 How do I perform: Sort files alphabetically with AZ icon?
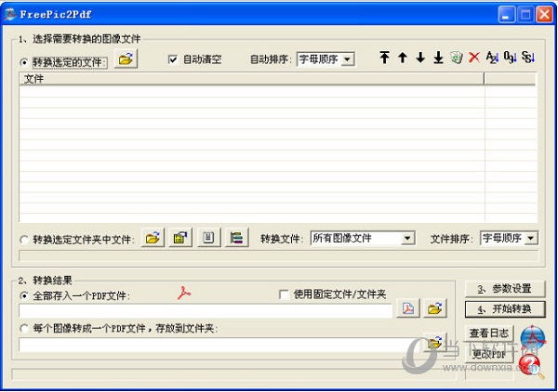492,58
